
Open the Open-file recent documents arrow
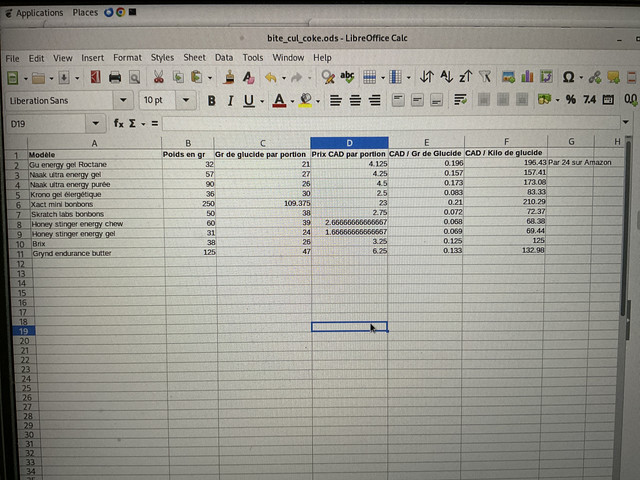click(x=51, y=78)
